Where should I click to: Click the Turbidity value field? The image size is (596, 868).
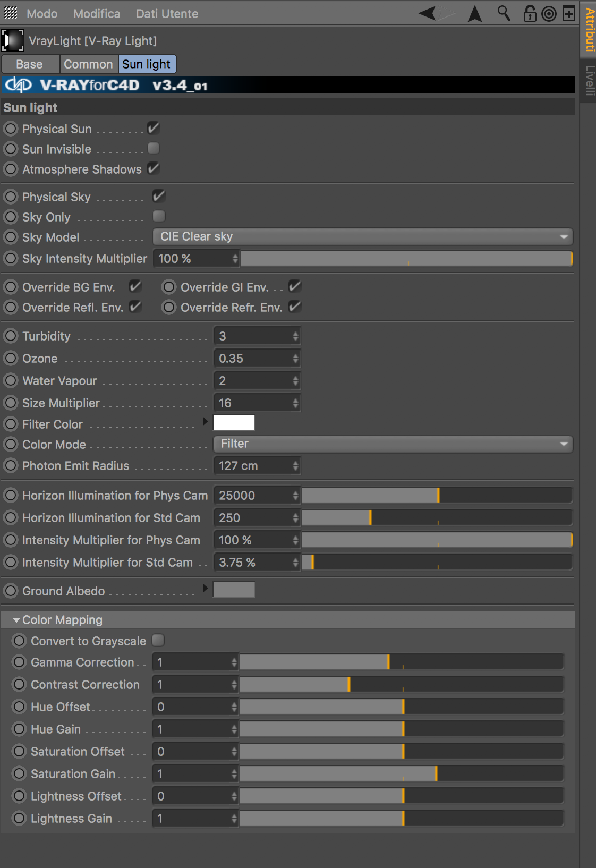pos(253,336)
